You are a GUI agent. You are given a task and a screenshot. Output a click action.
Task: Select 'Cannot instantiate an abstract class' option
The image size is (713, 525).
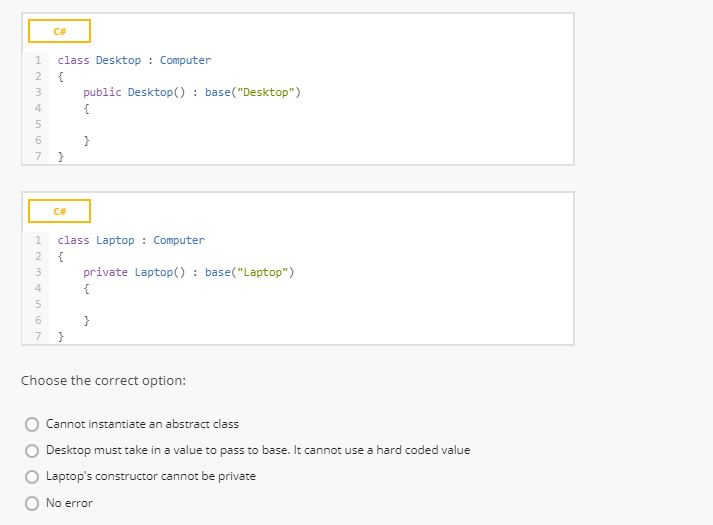pyautogui.click(x=32, y=425)
